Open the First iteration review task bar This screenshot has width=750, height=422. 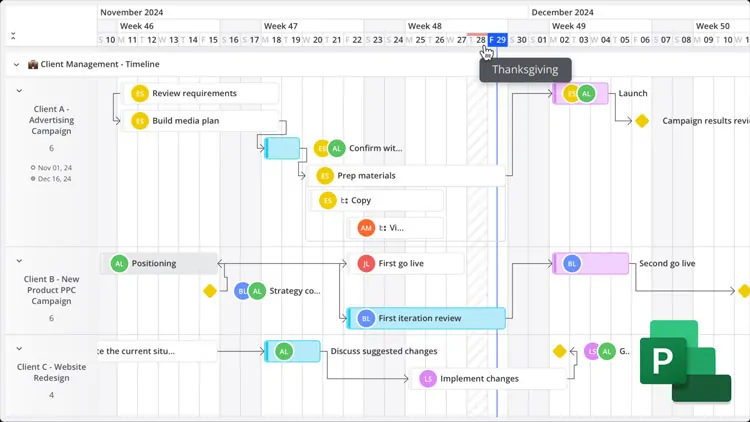pos(426,318)
